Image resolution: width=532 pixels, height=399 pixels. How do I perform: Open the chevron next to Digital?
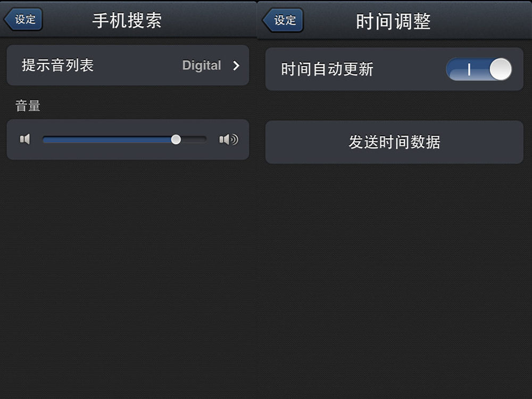[236, 65]
